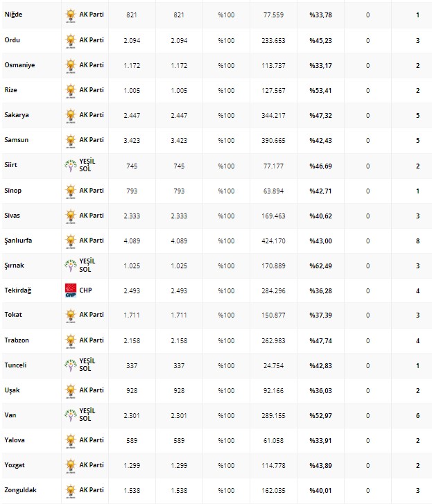Open the Yozgat province link
432x504 pixels.
pyautogui.click(x=15, y=465)
